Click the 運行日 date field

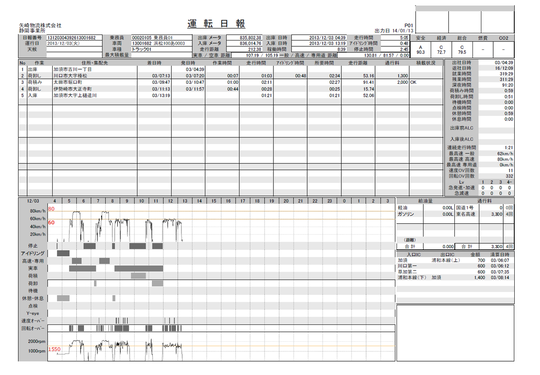[74, 43]
